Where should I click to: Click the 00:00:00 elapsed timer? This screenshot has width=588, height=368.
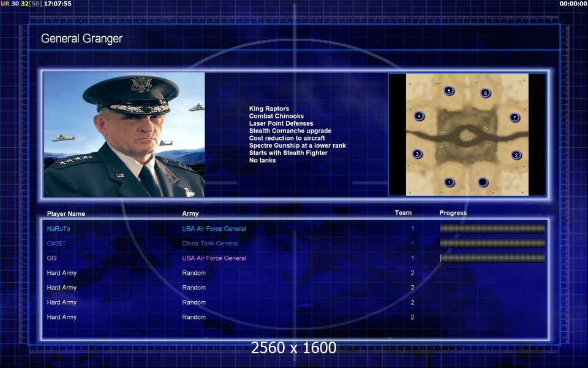(573, 4)
